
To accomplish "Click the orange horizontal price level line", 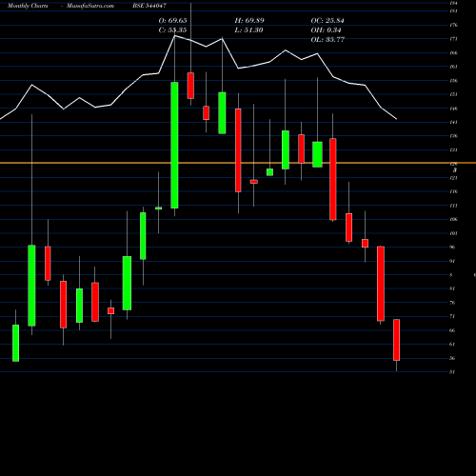I will (x=238, y=163).
